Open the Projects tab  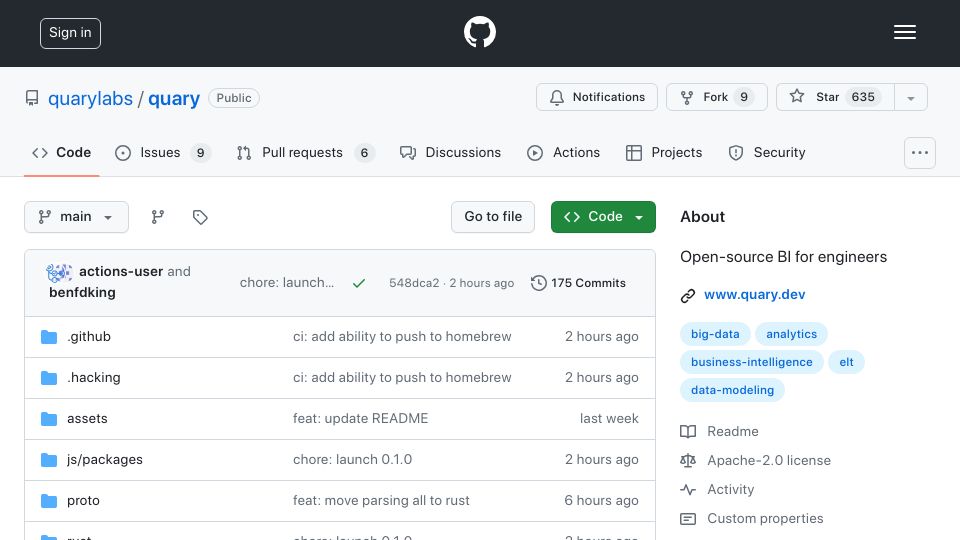point(664,152)
